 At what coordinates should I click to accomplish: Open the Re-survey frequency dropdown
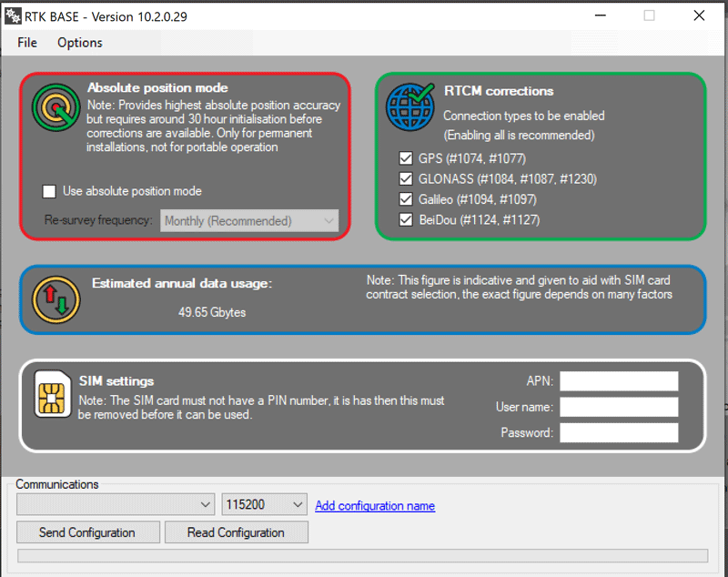[x=249, y=221]
